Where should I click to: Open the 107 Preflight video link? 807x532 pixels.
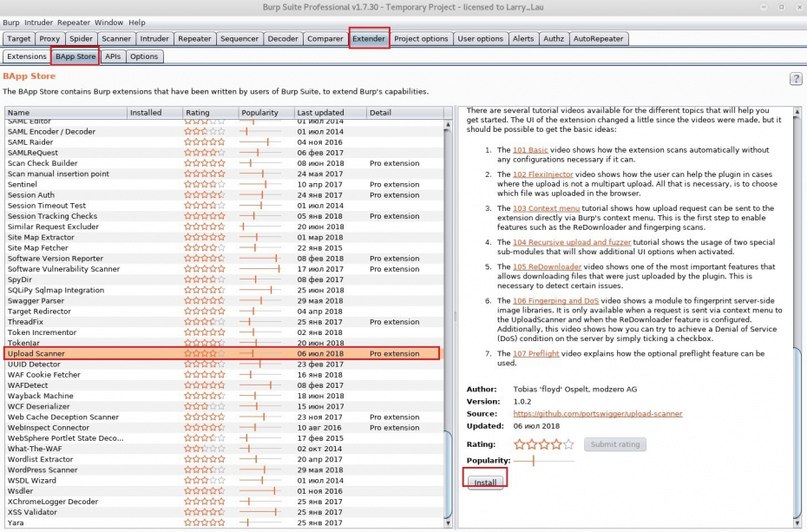536,353
